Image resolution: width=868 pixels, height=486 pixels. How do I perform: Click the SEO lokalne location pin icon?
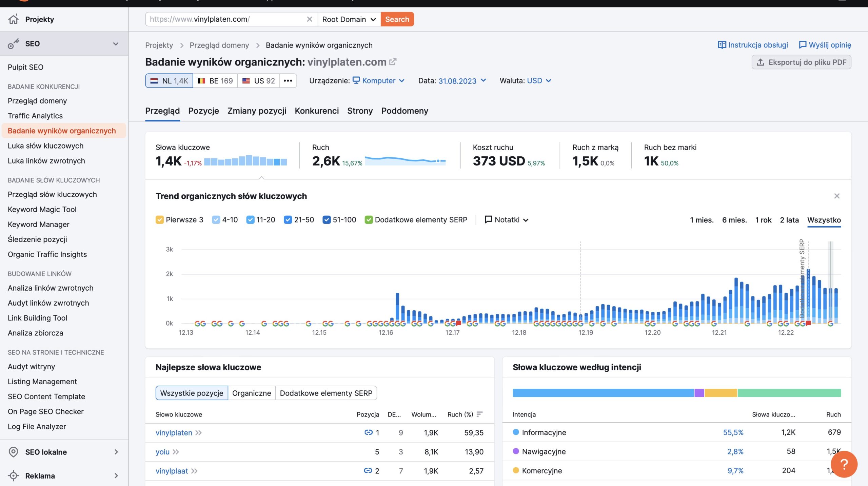14,452
